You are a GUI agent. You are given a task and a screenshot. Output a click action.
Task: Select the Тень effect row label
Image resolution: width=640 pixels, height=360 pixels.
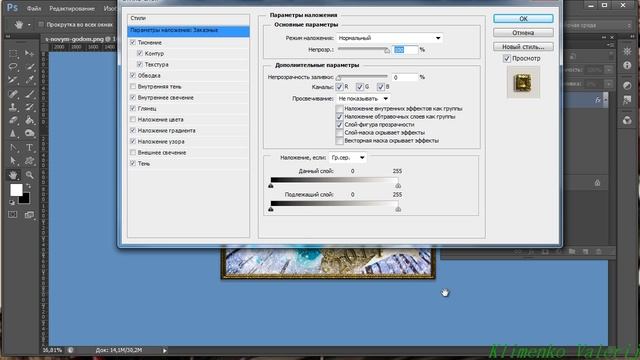(144, 163)
